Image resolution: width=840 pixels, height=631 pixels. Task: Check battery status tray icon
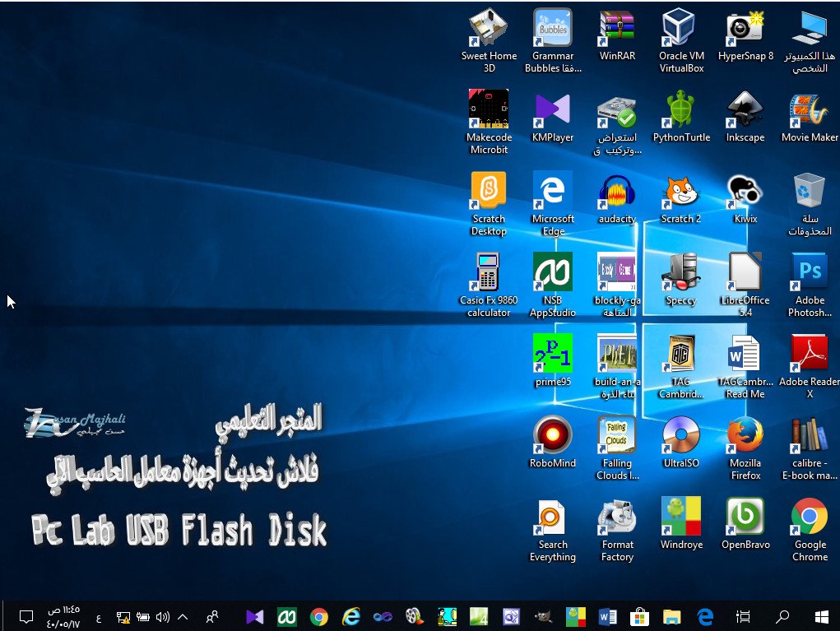[142, 617]
